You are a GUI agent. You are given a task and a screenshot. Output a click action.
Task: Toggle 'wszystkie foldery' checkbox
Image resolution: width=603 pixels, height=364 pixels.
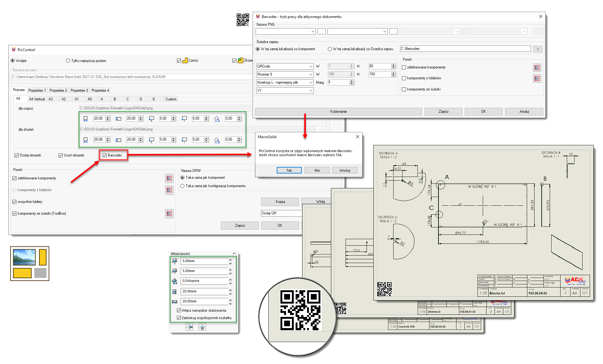pyautogui.click(x=14, y=202)
